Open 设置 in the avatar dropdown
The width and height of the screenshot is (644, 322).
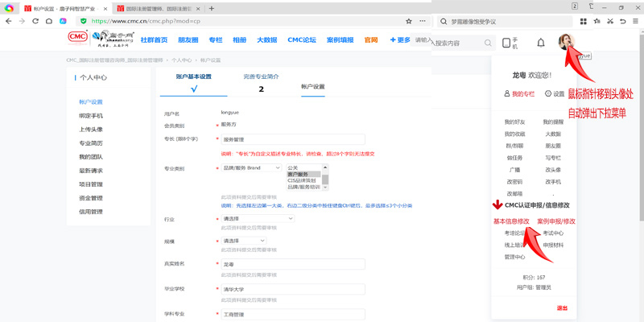555,93
